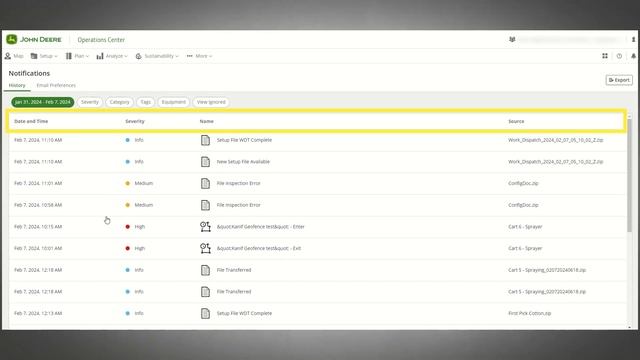Open the Tags filter chip

coord(146,102)
